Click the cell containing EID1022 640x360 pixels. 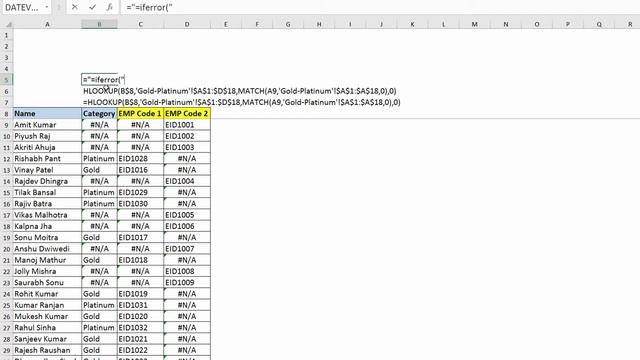pyautogui.click(x=140, y=350)
